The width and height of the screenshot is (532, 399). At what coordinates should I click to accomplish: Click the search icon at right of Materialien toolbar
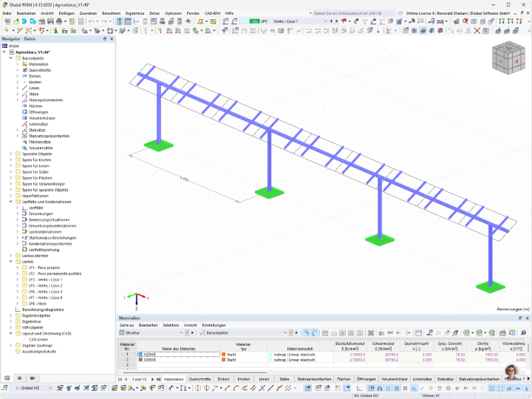[524, 332]
